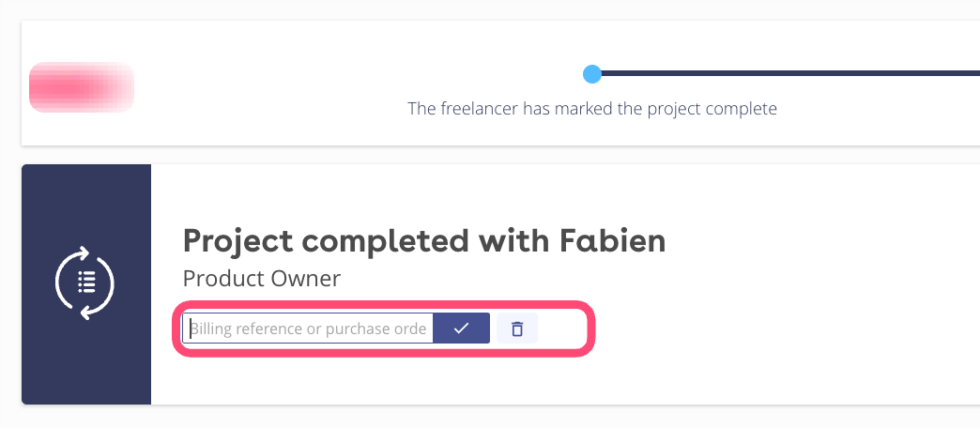Click the blue progress dot on the timeline

coord(591,73)
